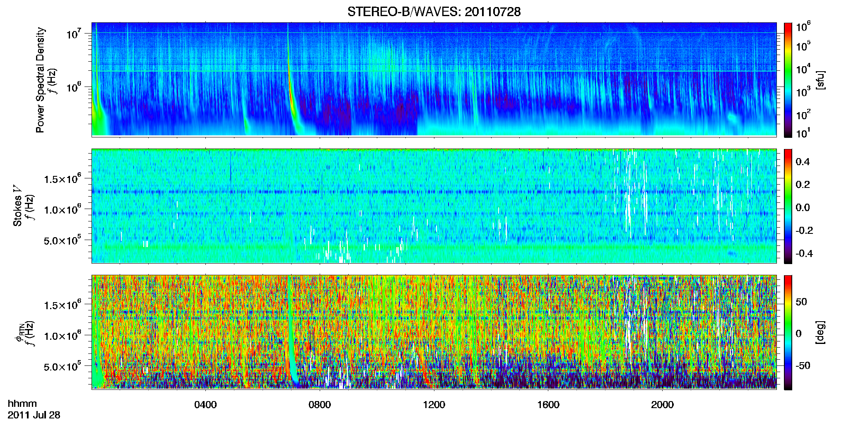Click the 0.2 label on Stokes color bar

(803, 184)
